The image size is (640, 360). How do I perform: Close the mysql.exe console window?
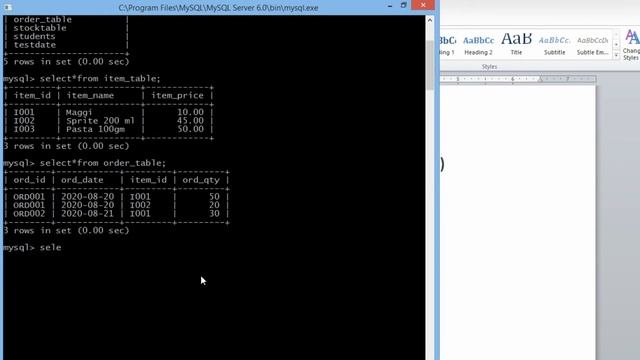[423, 5]
